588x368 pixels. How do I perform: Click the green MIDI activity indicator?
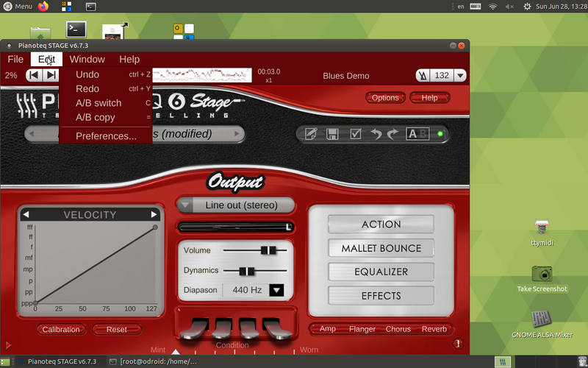440,134
